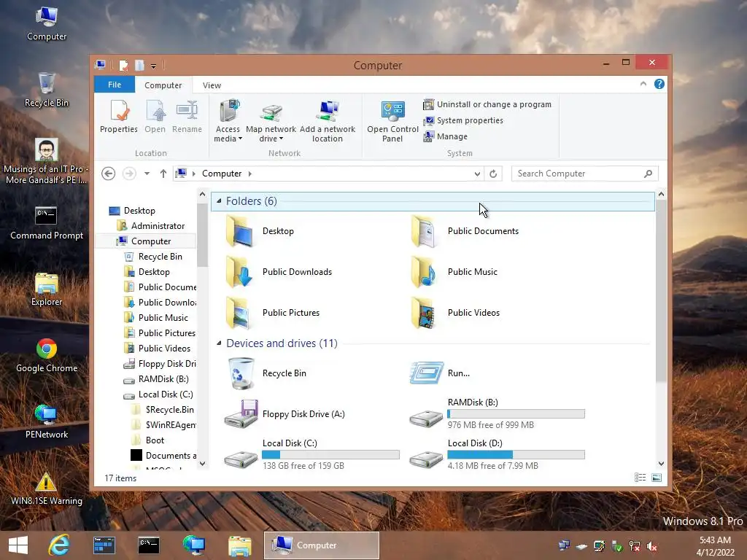Switch to the Computer ribbon tab
Screen dimensions: 747x560
(163, 85)
